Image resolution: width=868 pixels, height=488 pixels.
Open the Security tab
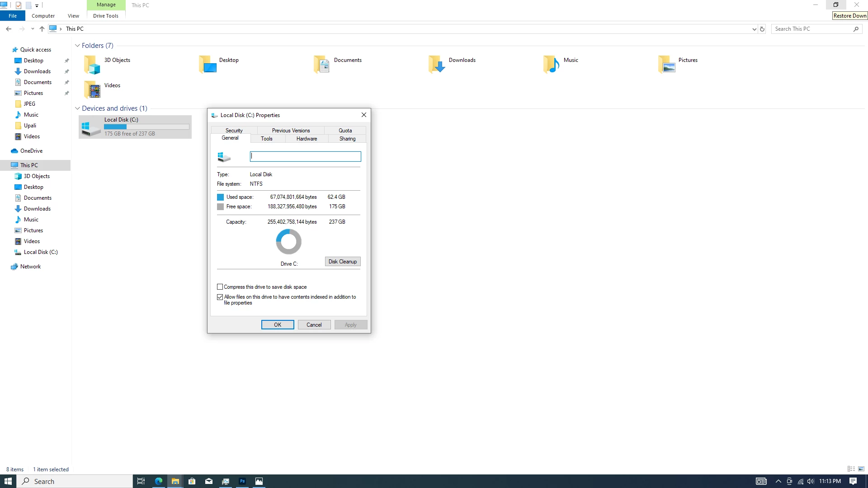click(x=234, y=131)
